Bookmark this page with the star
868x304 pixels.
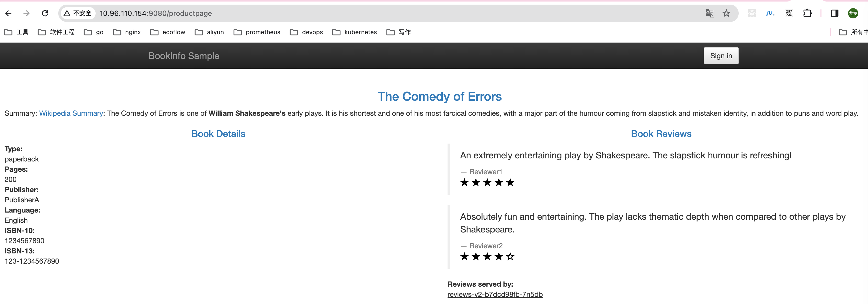pyautogui.click(x=726, y=13)
